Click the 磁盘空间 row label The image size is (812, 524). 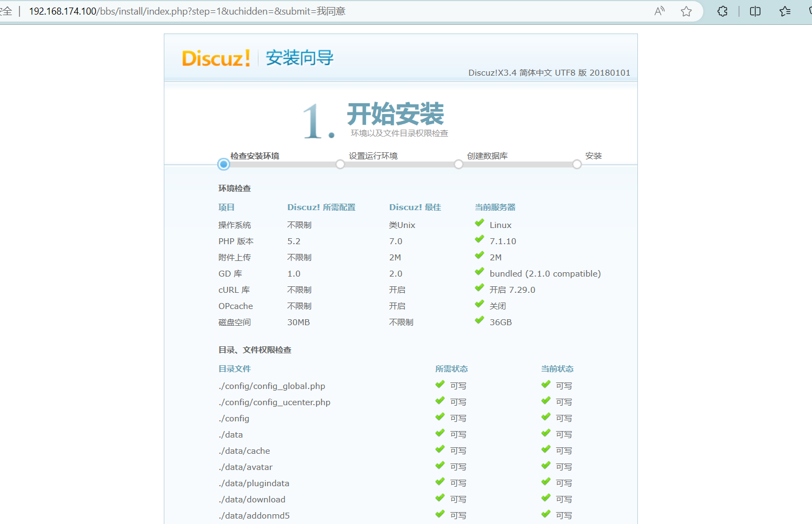tap(235, 323)
